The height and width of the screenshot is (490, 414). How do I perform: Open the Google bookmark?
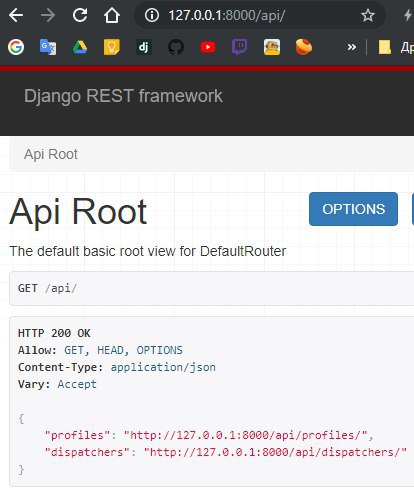[16, 47]
